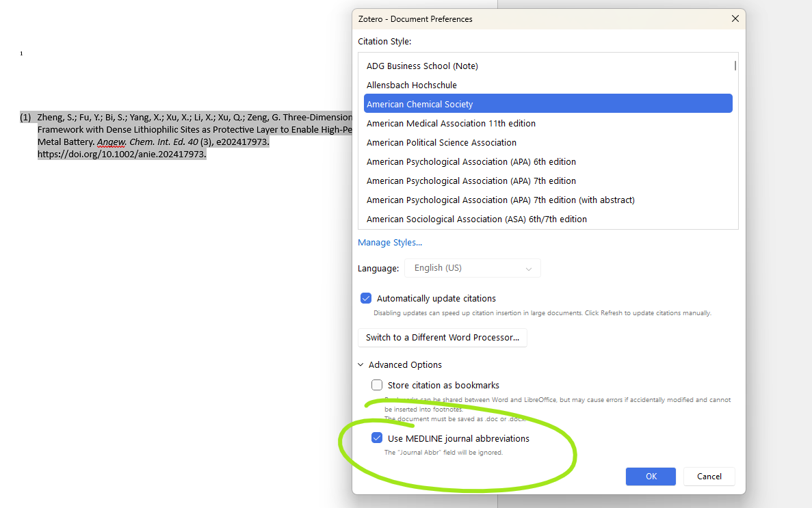This screenshot has height=508, width=812.
Task: Select American Sociological Association 6th/7th edition
Action: (x=548, y=219)
